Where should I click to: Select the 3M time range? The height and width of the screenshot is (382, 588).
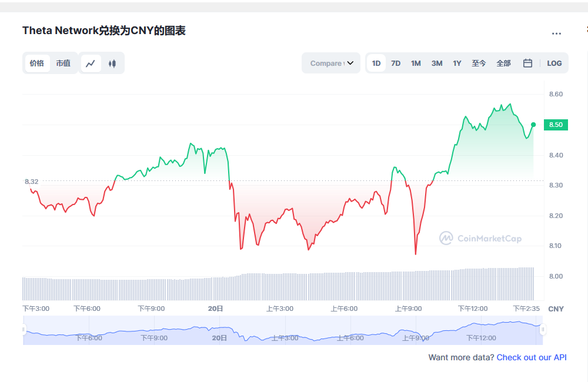437,63
